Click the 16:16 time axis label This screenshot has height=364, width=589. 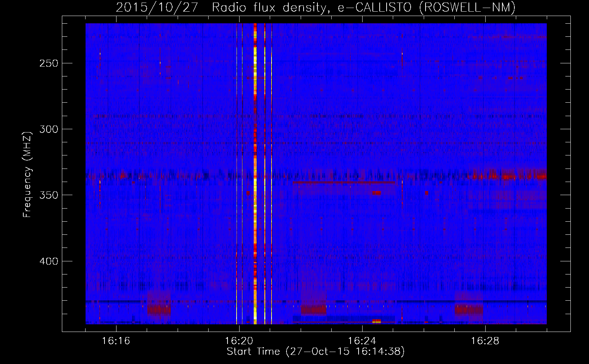116,341
